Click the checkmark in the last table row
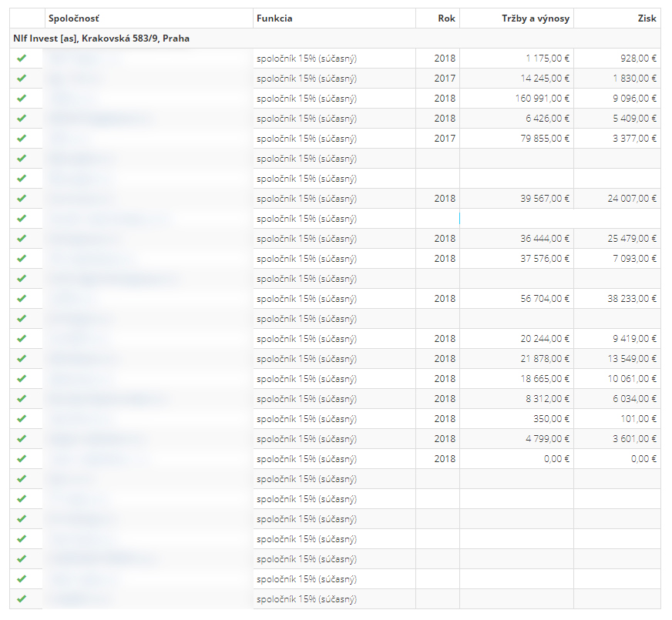This screenshot has height=620, width=672. pyautogui.click(x=22, y=599)
